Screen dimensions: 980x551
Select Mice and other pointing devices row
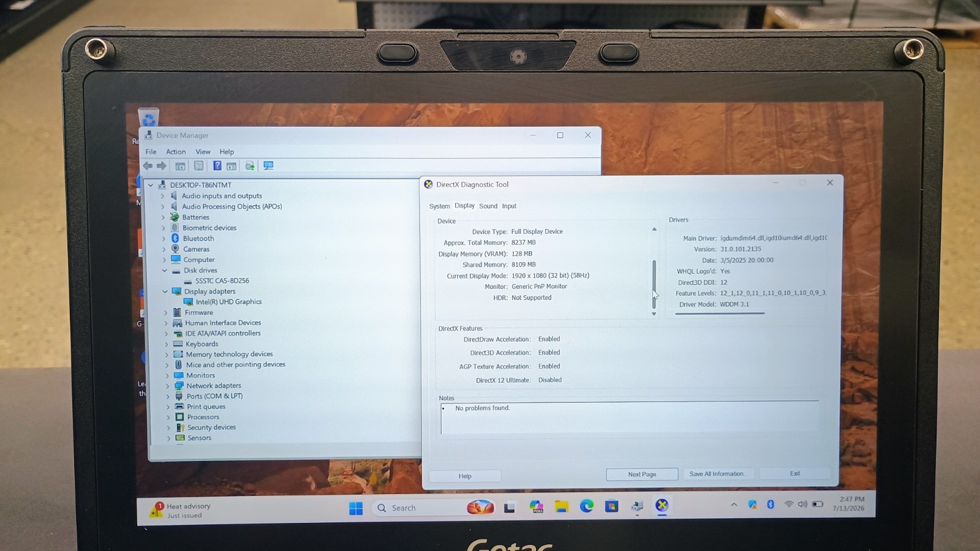[x=236, y=365]
